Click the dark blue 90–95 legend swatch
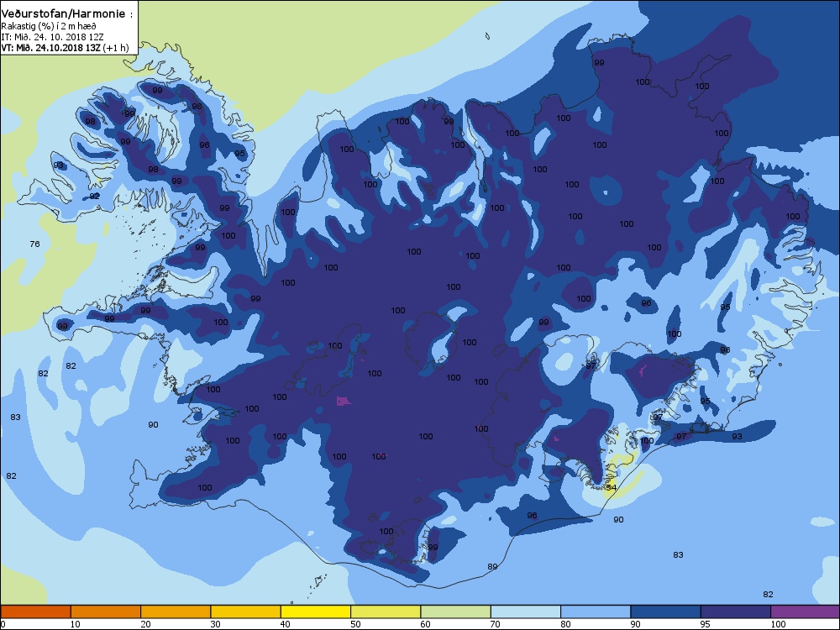This screenshot has width=840, height=630. pyautogui.click(x=666, y=612)
